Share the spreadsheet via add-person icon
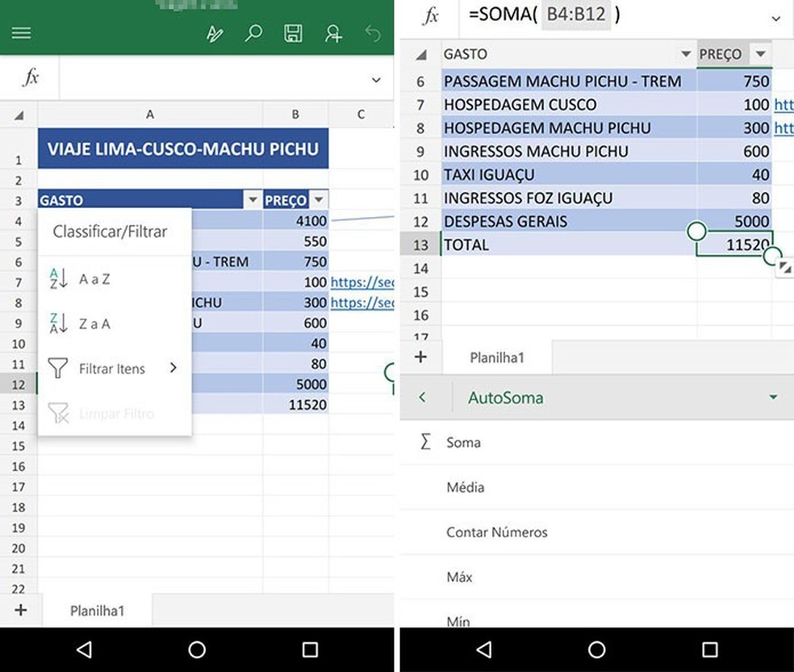Image resolution: width=794 pixels, height=672 pixels. coord(333,32)
